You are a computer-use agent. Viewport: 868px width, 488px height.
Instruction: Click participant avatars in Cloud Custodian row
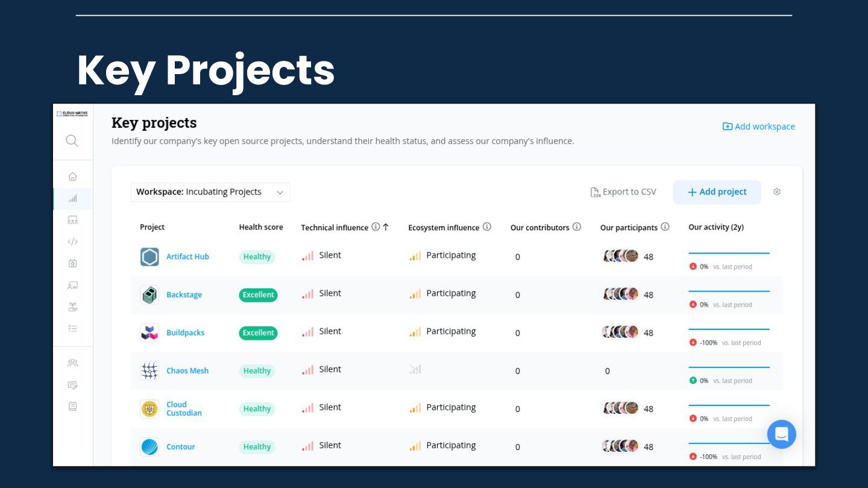(621, 408)
